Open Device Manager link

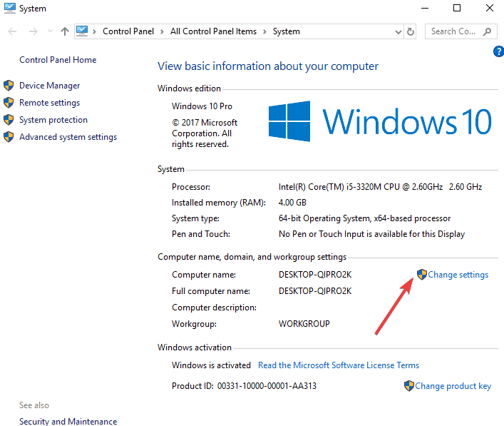click(x=49, y=86)
